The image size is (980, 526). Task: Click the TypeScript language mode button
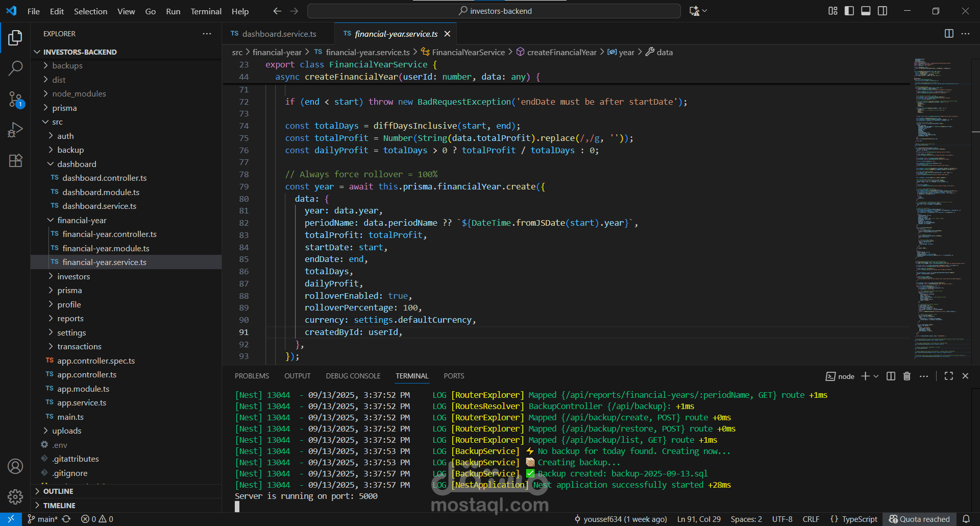(x=859, y=519)
